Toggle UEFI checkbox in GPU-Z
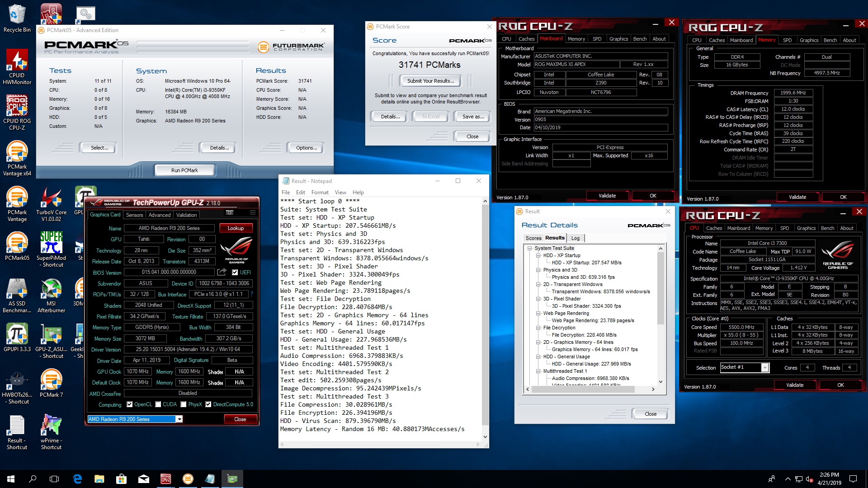Image resolution: width=868 pixels, height=488 pixels. coord(235,272)
